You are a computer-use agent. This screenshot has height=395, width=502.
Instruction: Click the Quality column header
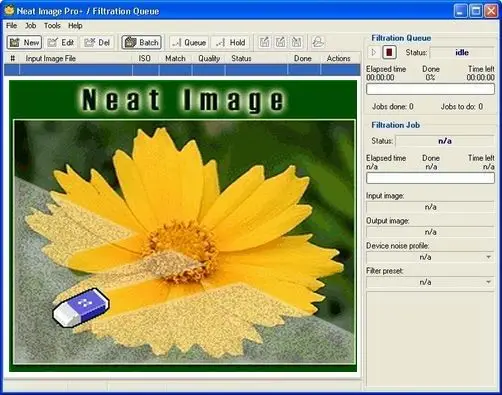[209, 59]
